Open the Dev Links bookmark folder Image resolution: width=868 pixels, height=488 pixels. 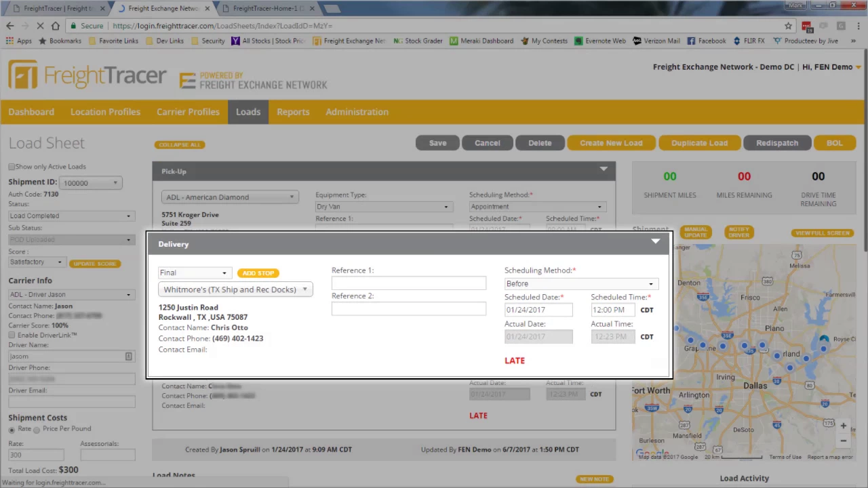[164, 41]
